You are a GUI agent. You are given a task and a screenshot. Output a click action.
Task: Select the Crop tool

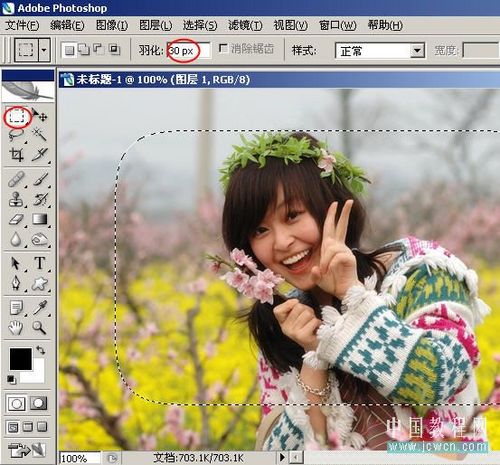pyautogui.click(x=16, y=155)
